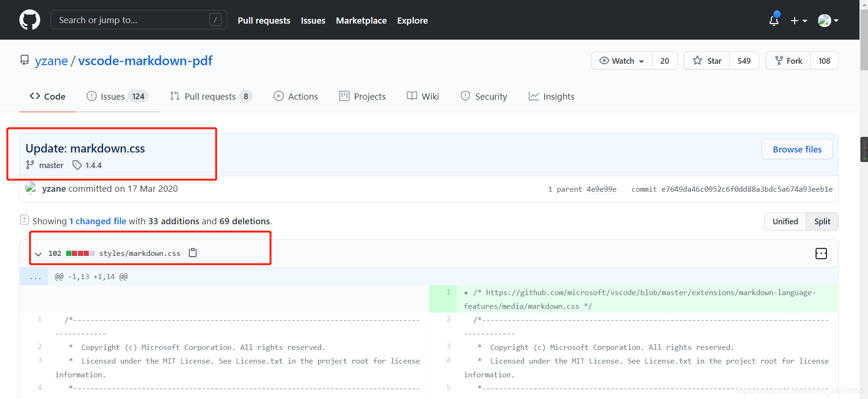Click the branch icon beside master

pyautogui.click(x=30, y=165)
